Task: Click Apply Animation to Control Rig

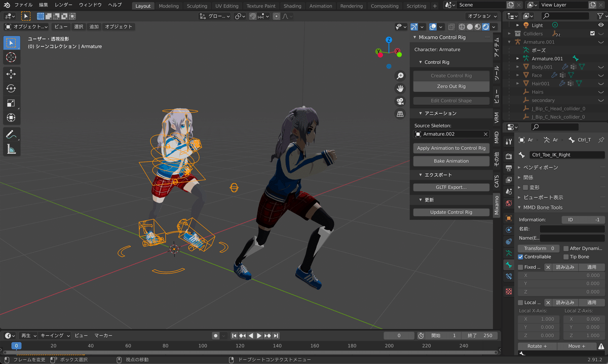Action: point(451,148)
